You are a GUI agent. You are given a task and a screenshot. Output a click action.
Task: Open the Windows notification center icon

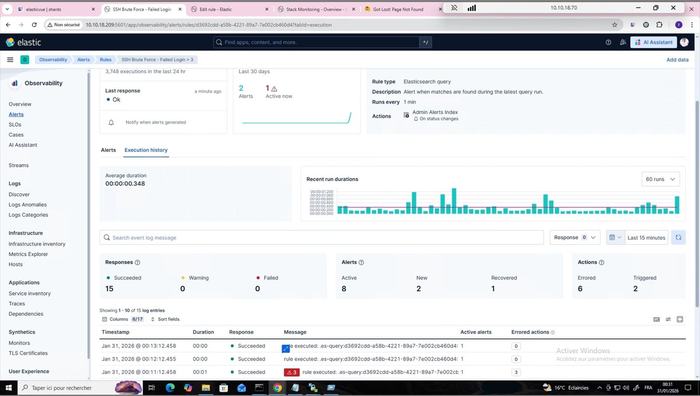(x=688, y=388)
